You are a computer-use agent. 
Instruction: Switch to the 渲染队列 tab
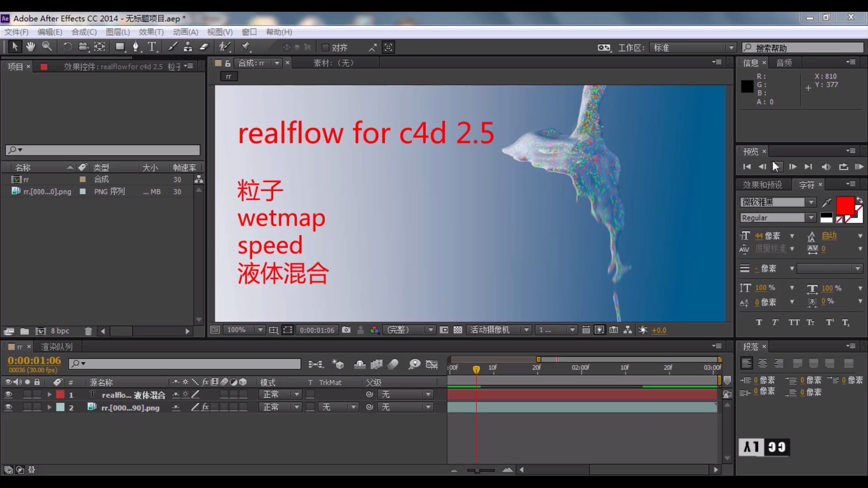point(57,347)
